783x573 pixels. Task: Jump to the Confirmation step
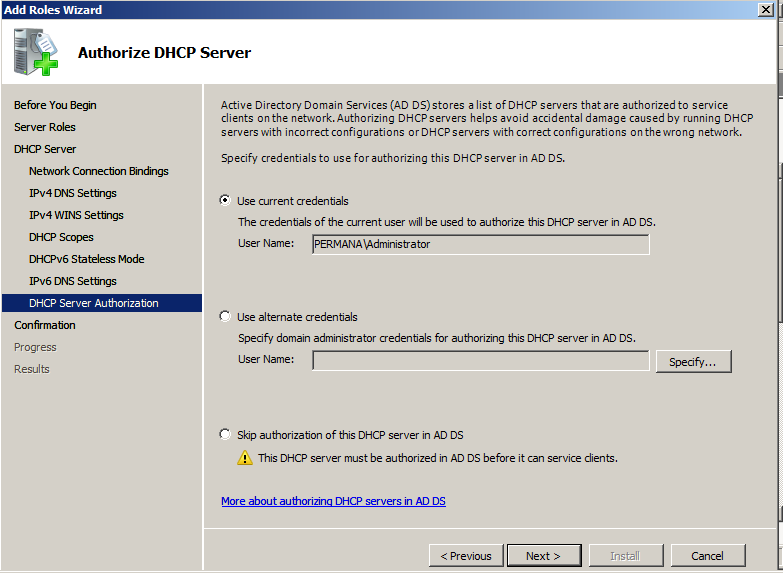click(x=45, y=325)
